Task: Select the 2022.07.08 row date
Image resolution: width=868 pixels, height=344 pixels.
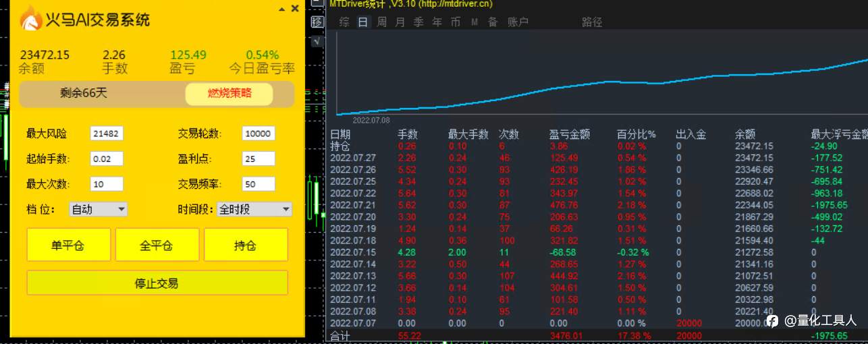Action: point(352,311)
